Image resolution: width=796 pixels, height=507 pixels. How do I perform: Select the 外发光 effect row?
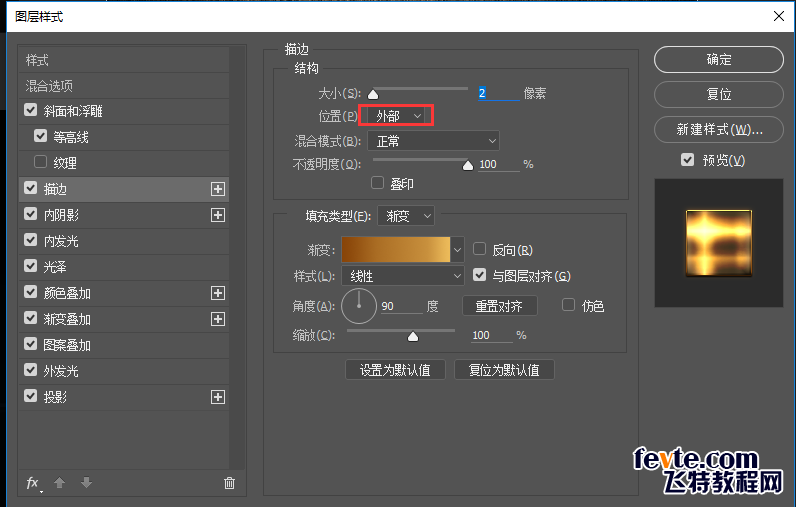[124, 371]
